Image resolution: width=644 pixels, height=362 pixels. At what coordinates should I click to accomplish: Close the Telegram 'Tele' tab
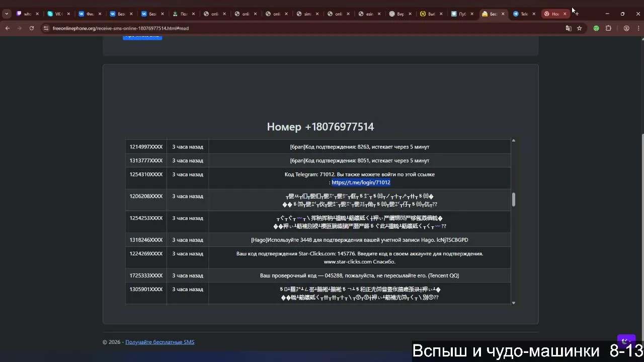[534, 14]
